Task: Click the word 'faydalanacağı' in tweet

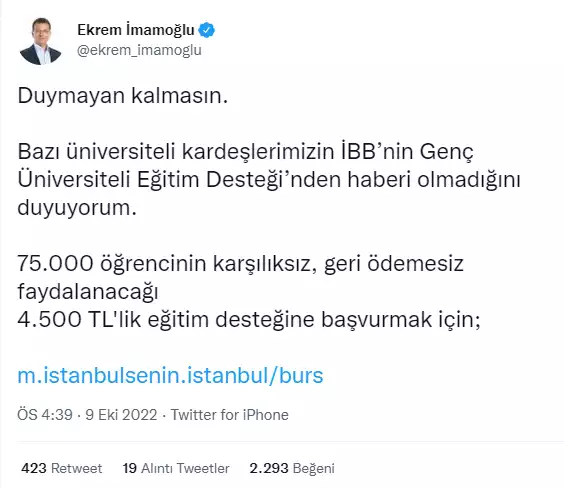Action: [x=88, y=292]
